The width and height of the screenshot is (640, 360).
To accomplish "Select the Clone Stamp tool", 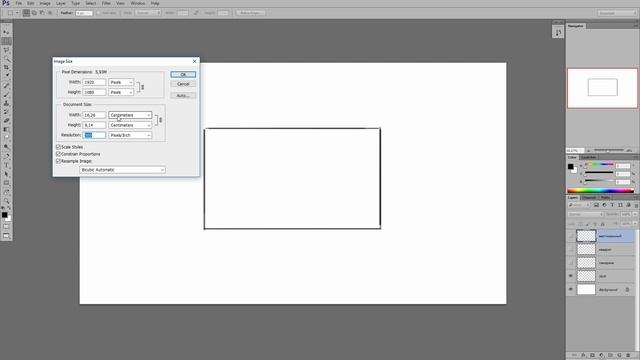I will [x=6, y=103].
